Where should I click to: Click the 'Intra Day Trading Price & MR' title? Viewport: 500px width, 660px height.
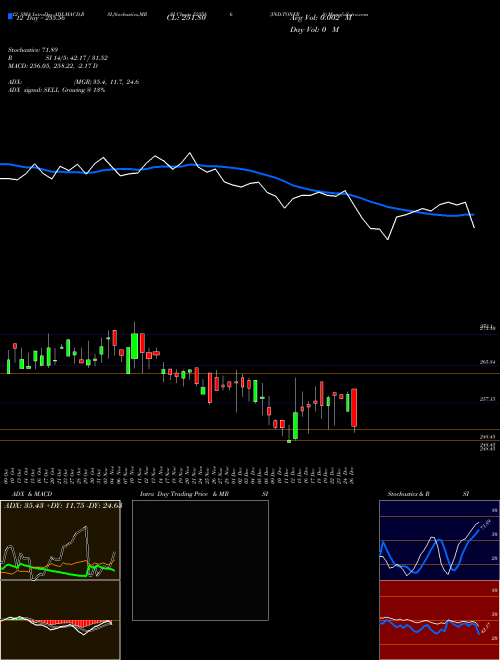(184, 494)
